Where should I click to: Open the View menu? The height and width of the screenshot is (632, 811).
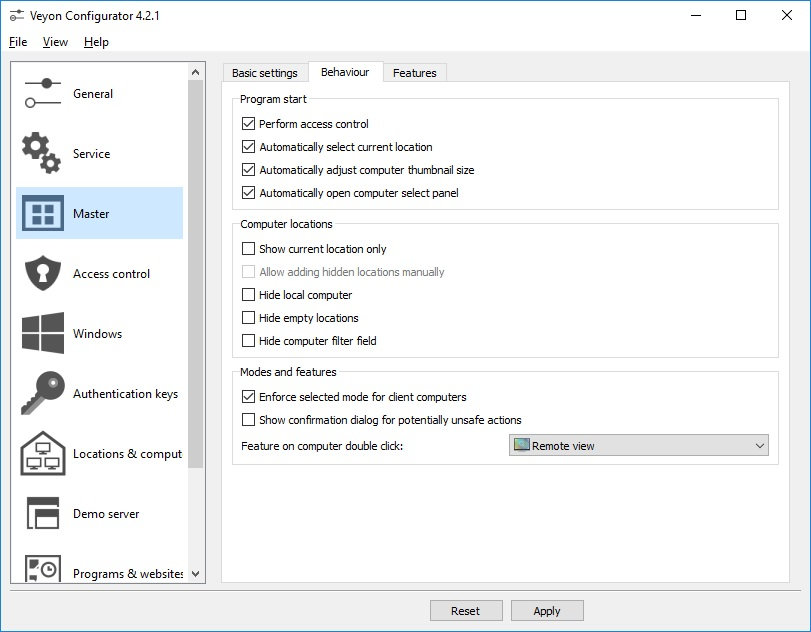[55, 42]
